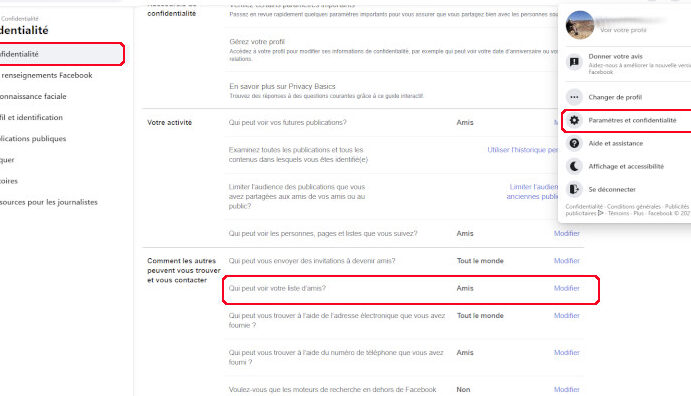Open Profil et identification sidebar item
Screen dimensions: 691x396
[x=31, y=118]
